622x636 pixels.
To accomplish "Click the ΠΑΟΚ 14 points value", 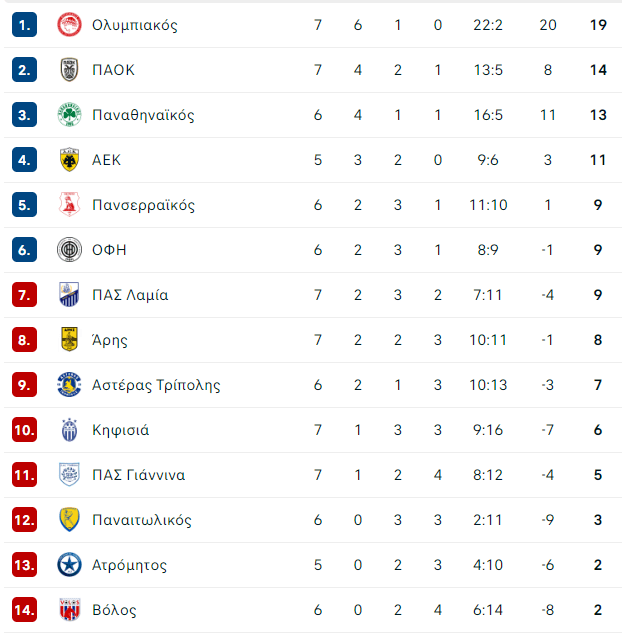I will pos(597,70).
